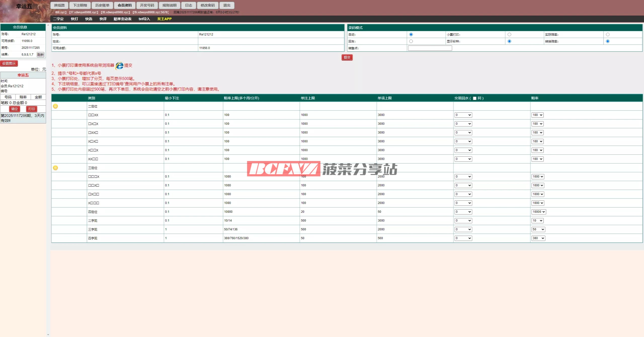This screenshot has width=644, height=337.
Task: Open the 奖王APP menu link
Action: click(x=164, y=19)
